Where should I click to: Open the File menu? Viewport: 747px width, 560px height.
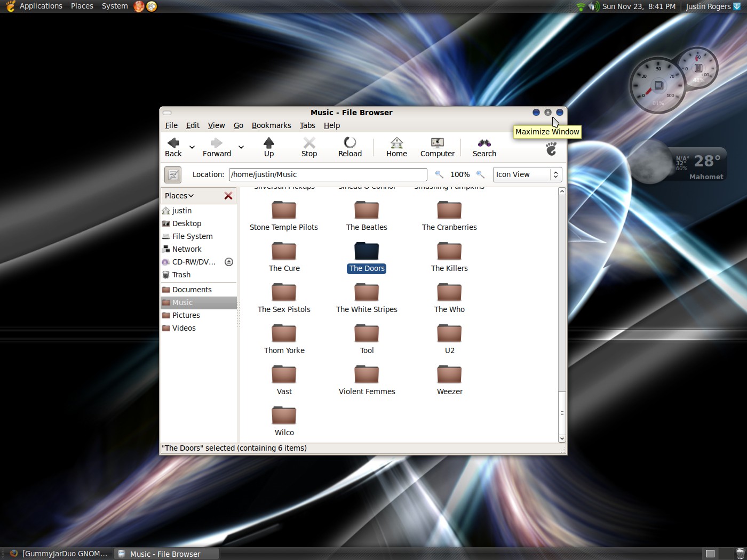click(171, 125)
